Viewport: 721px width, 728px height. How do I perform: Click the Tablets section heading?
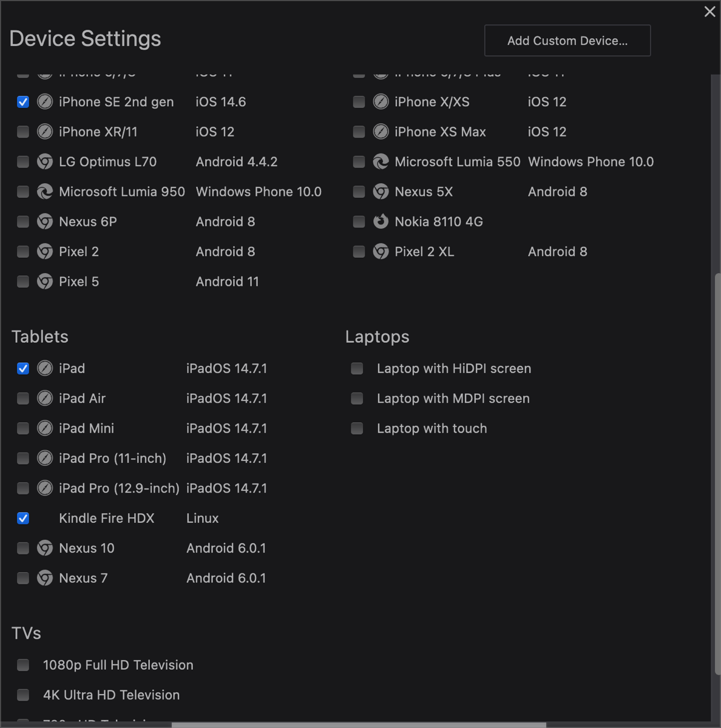(x=40, y=337)
